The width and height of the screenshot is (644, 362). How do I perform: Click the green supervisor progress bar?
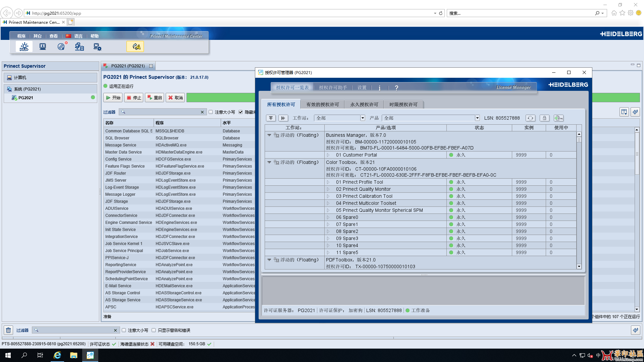pos(221,98)
